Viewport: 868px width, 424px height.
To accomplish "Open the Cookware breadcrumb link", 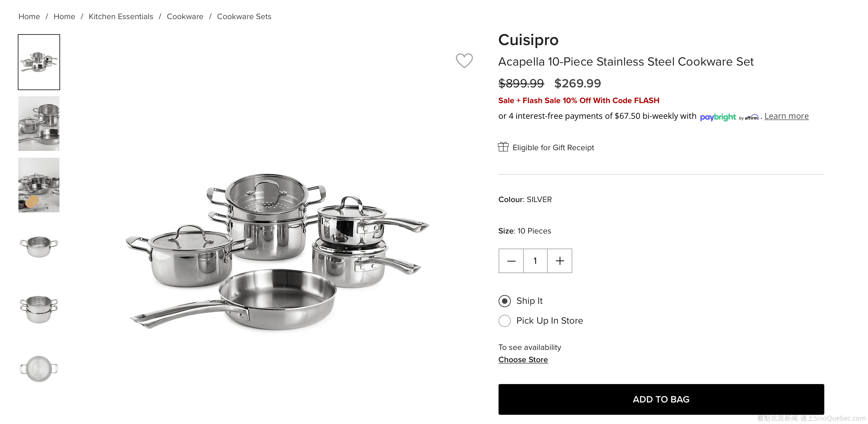I will point(185,16).
